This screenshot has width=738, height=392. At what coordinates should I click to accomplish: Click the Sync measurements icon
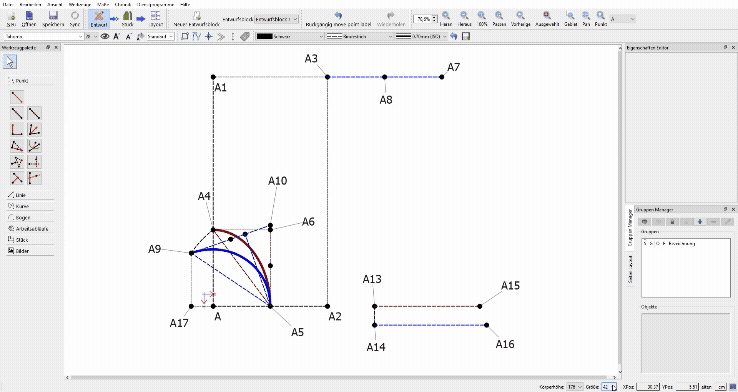(x=75, y=18)
